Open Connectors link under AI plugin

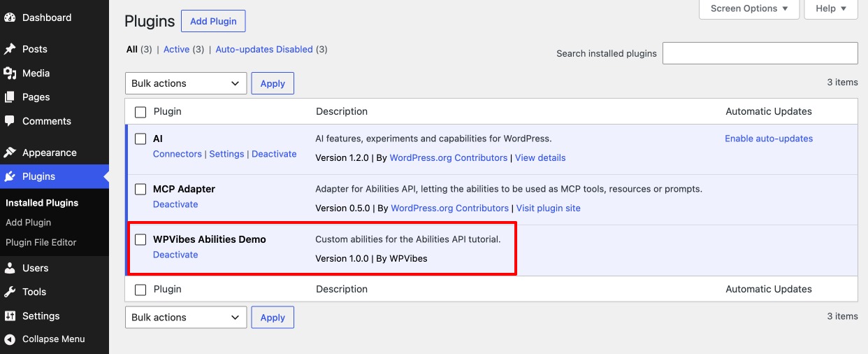[x=178, y=154]
